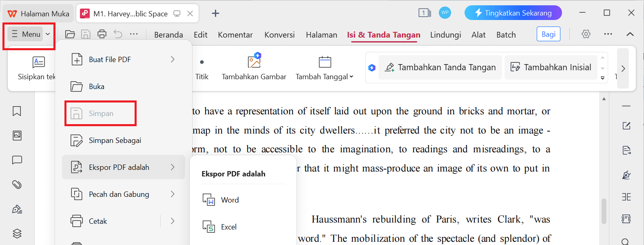The image size is (644, 245).
Task: Click the undo toolbar icon
Action: [x=118, y=34]
